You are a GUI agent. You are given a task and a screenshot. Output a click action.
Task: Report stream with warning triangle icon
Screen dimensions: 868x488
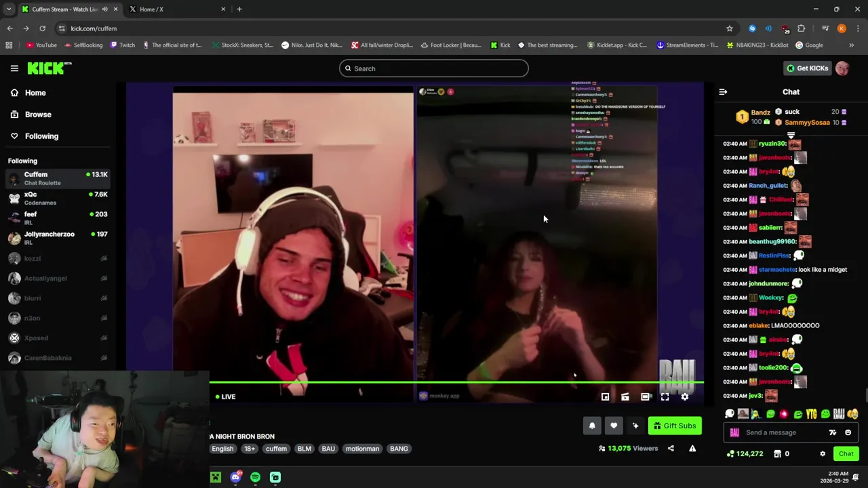click(692, 448)
